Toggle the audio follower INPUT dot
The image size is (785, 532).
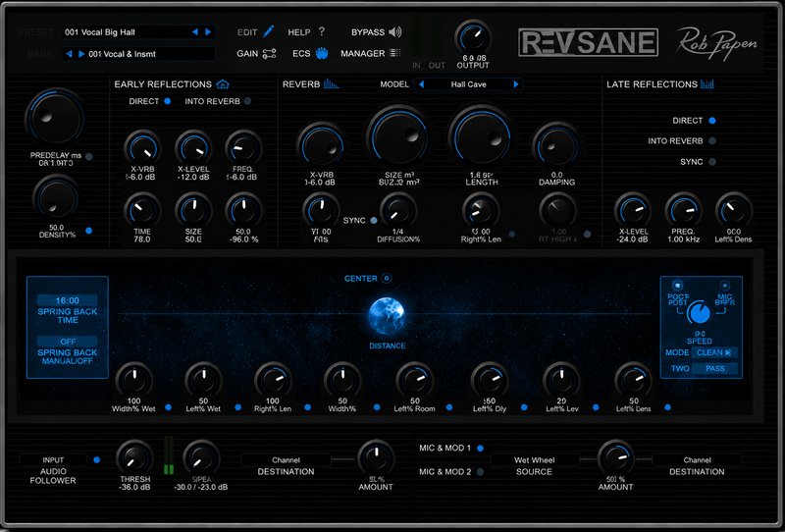point(96,460)
